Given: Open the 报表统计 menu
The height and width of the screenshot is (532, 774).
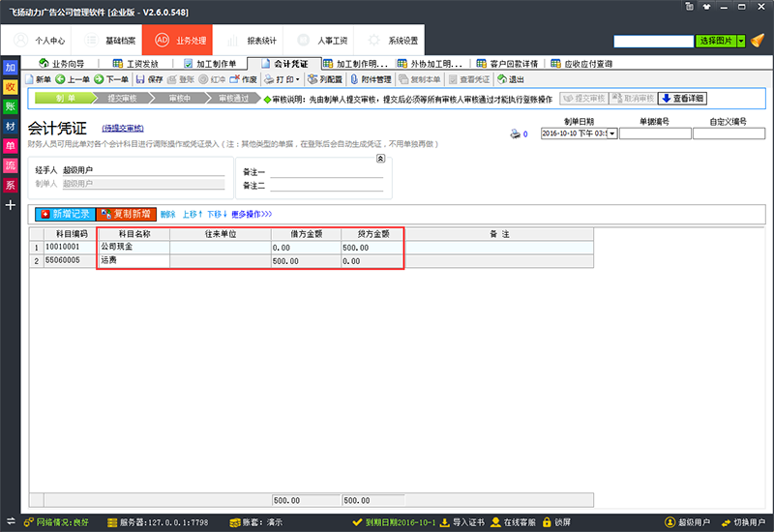Looking at the screenshot, I should click(x=252, y=41).
